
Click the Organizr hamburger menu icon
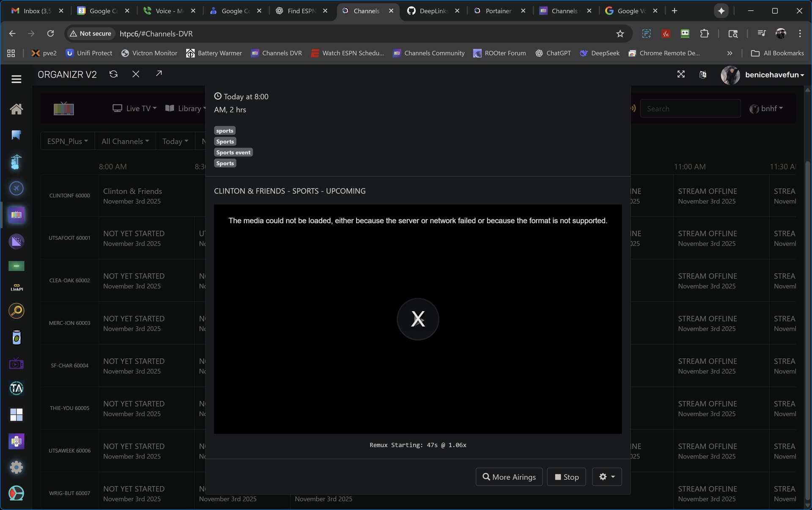point(16,79)
